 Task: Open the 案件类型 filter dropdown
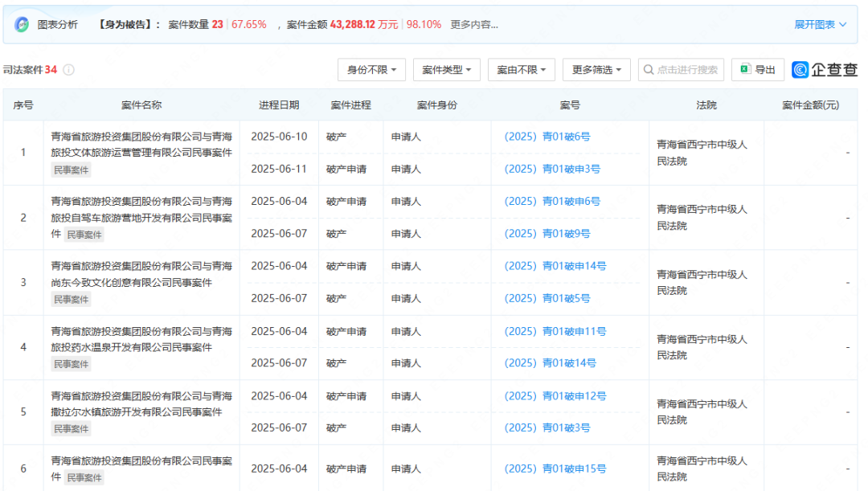447,70
